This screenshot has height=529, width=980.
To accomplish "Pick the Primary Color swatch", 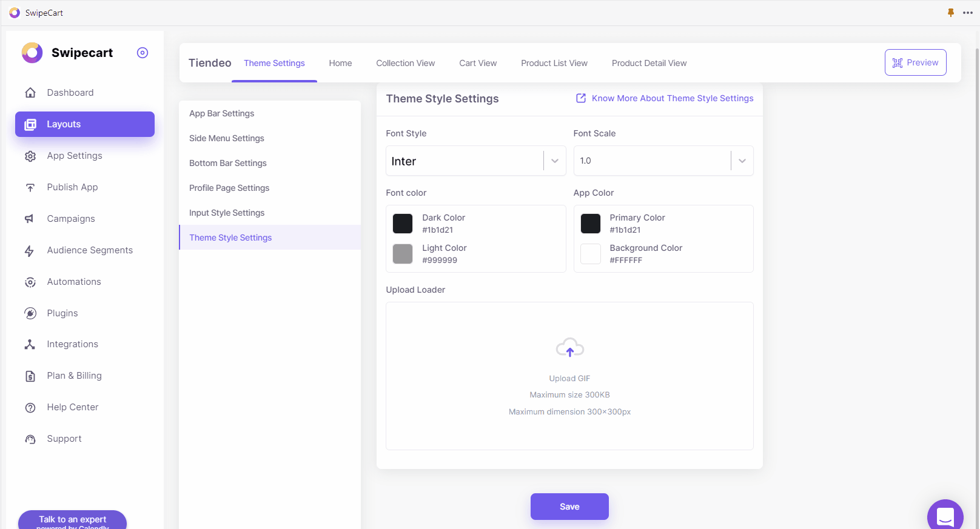I will 591,224.
